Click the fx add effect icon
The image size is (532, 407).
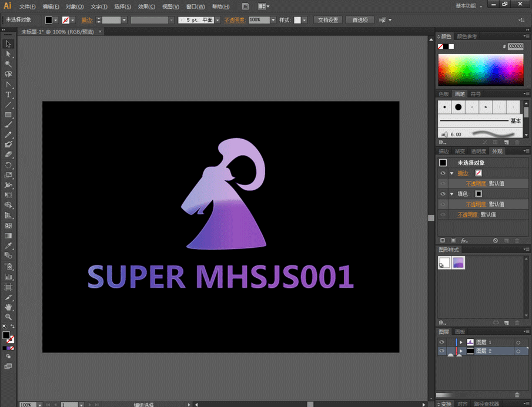[464, 241]
